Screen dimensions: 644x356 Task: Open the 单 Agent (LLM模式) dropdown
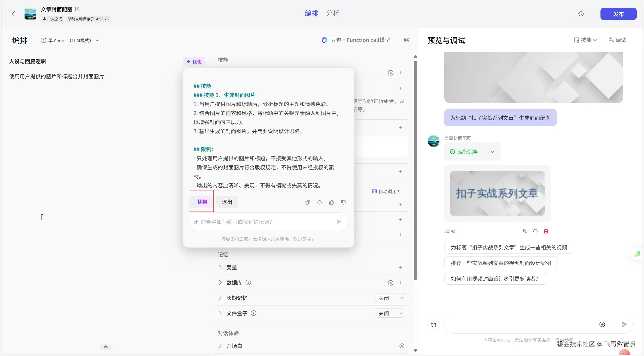[70, 40]
